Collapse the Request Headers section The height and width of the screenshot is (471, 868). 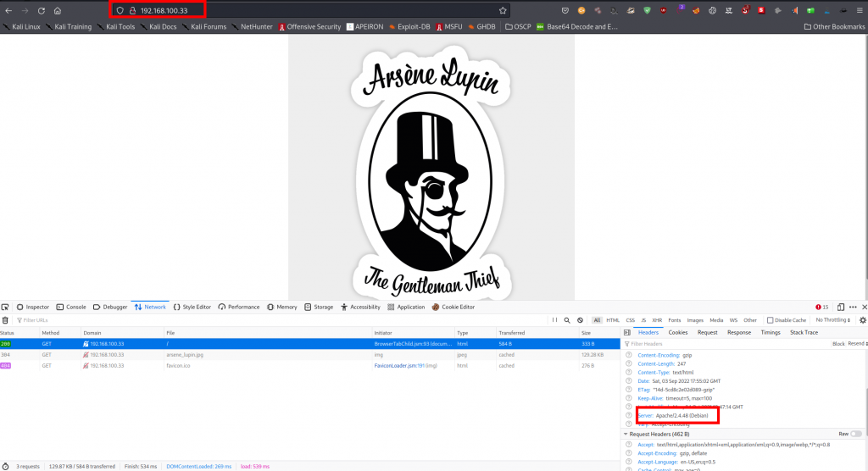[626, 434]
